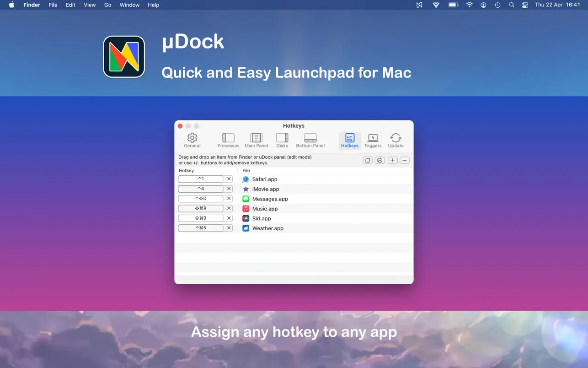Click the µDock logo icon

pyautogui.click(x=124, y=57)
